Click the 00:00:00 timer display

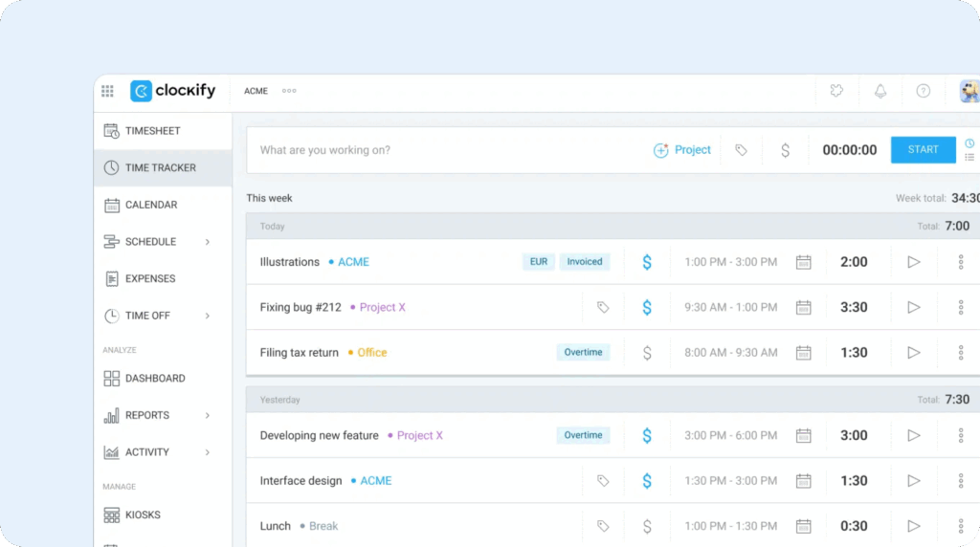click(850, 150)
